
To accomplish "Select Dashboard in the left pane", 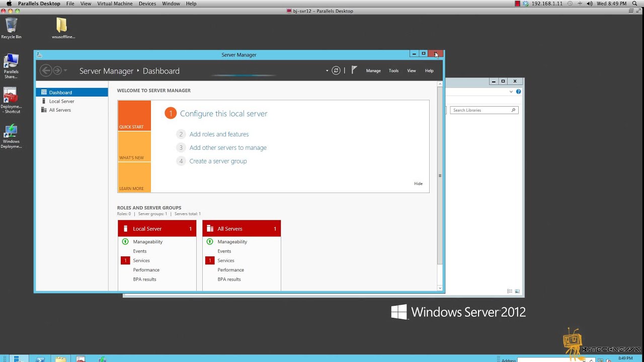I will 72,93.
